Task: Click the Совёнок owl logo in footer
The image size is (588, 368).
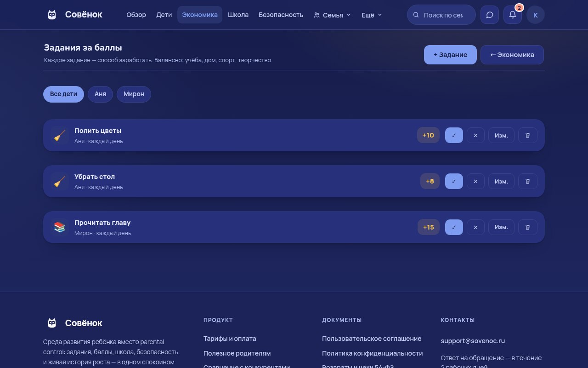Action: [52, 323]
